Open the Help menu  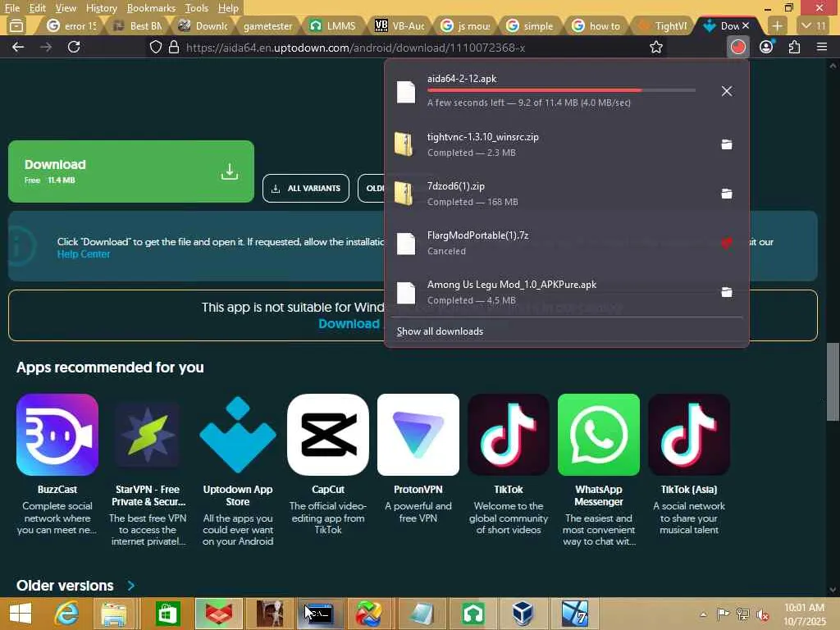228,8
